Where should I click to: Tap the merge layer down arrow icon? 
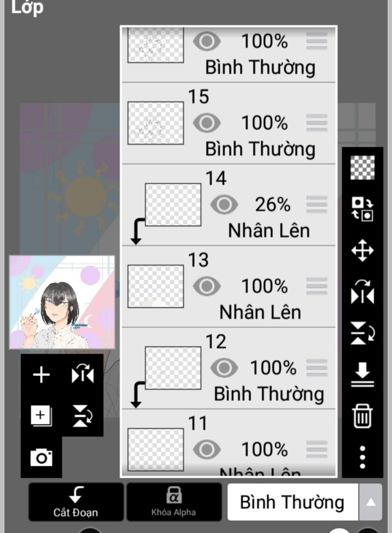click(x=362, y=374)
